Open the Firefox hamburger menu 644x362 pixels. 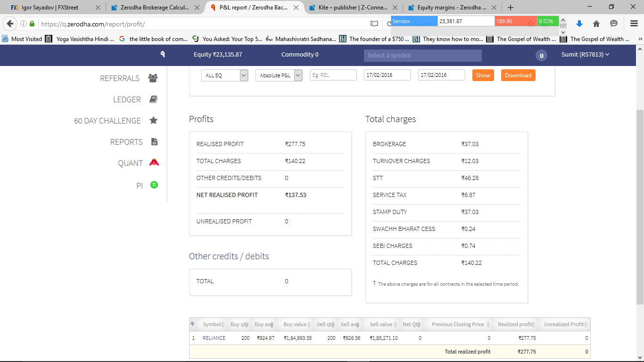click(634, 24)
